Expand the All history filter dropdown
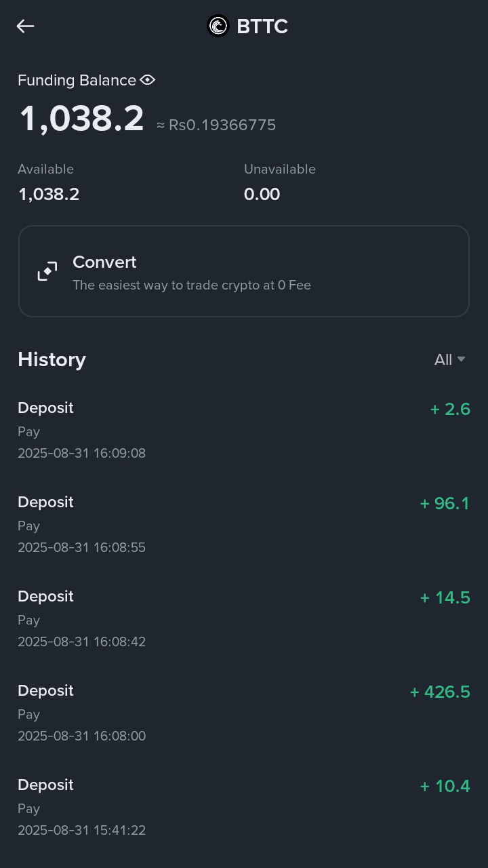 click(450, 359)
